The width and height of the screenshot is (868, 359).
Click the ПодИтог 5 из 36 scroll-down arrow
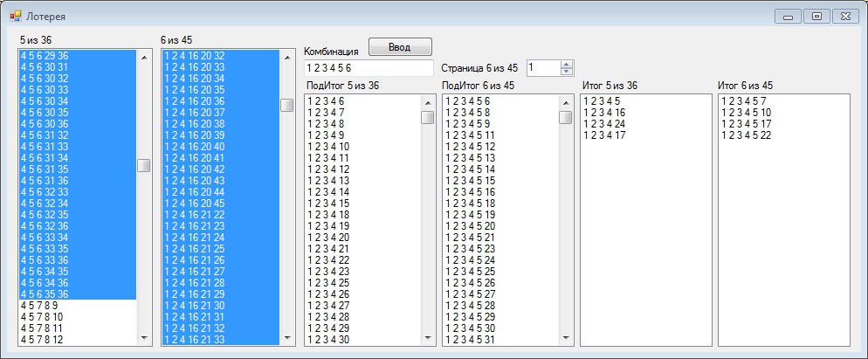tap(427, 337)
